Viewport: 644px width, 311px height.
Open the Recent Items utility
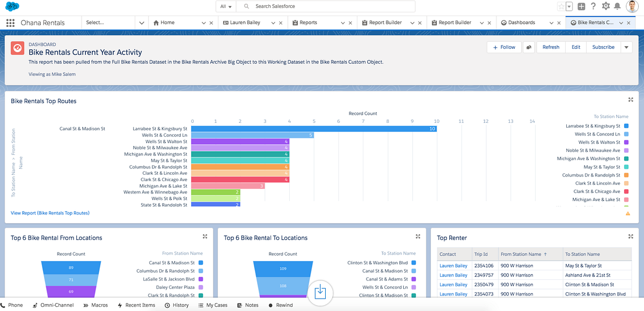pos(136,305)
